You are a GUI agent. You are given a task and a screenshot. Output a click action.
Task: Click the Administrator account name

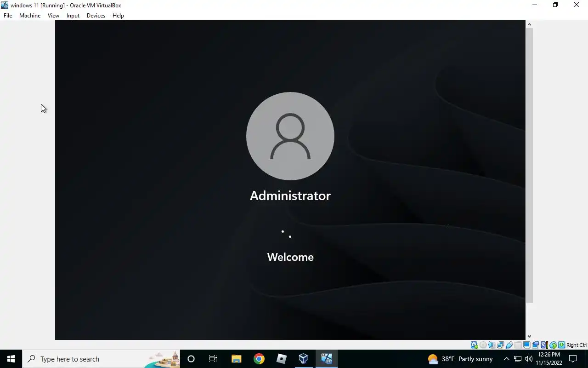click(290, 195)
